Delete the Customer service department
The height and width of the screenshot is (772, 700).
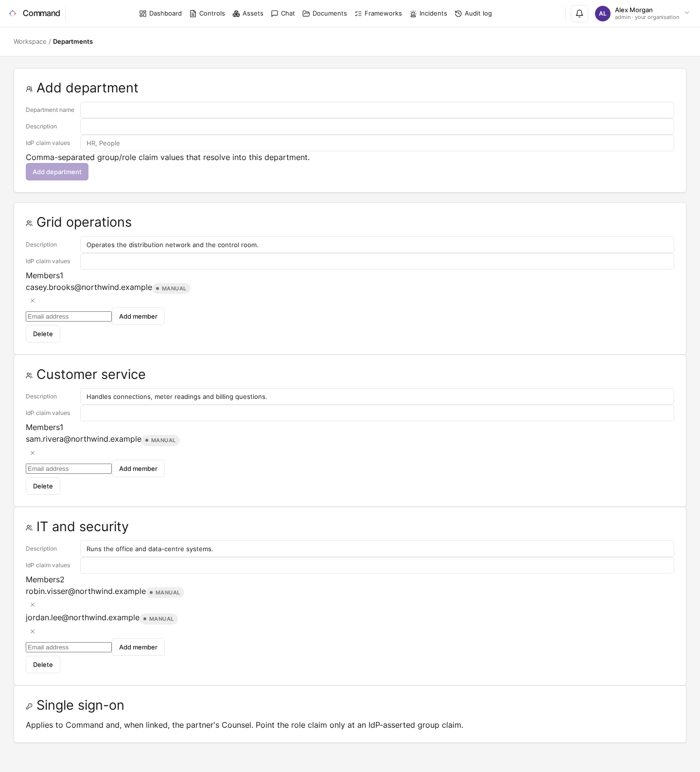pyautogui.click(x=43, y=486)
